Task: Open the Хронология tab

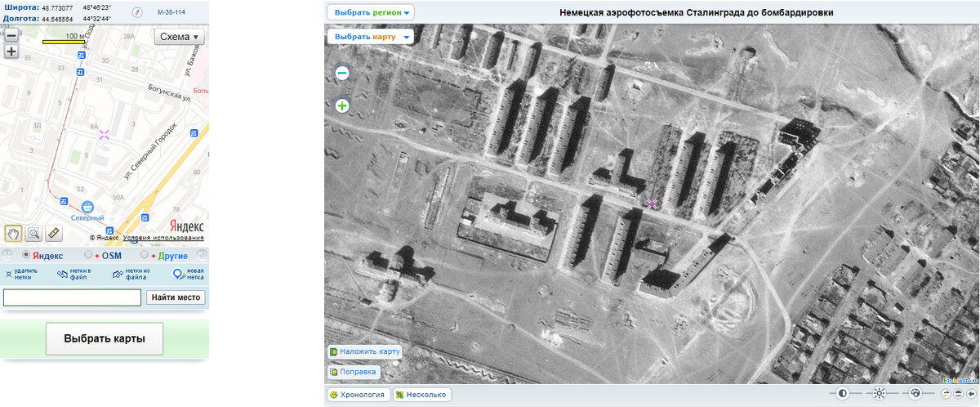Action: coord(357,395)
